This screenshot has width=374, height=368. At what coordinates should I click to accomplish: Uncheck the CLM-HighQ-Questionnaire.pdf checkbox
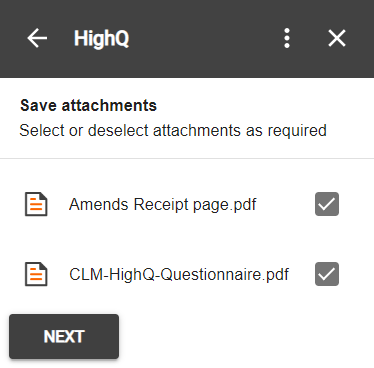click(x=327, y=274)
